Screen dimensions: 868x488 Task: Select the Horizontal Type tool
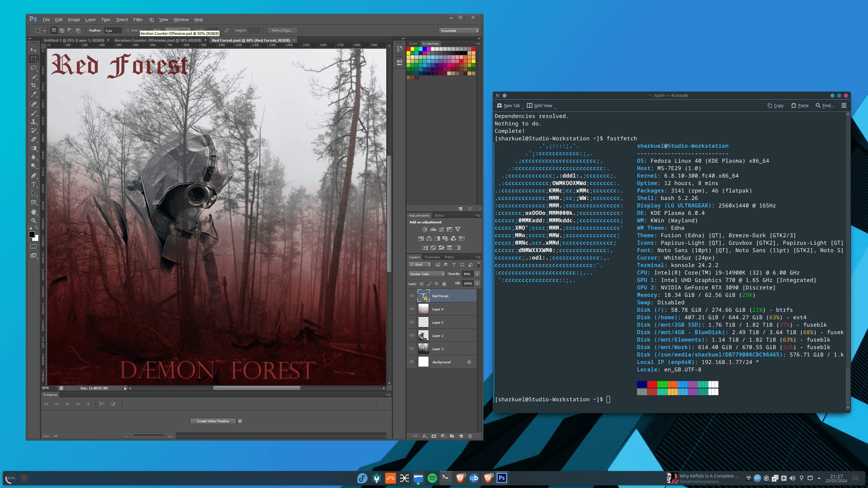pos(34,184)
